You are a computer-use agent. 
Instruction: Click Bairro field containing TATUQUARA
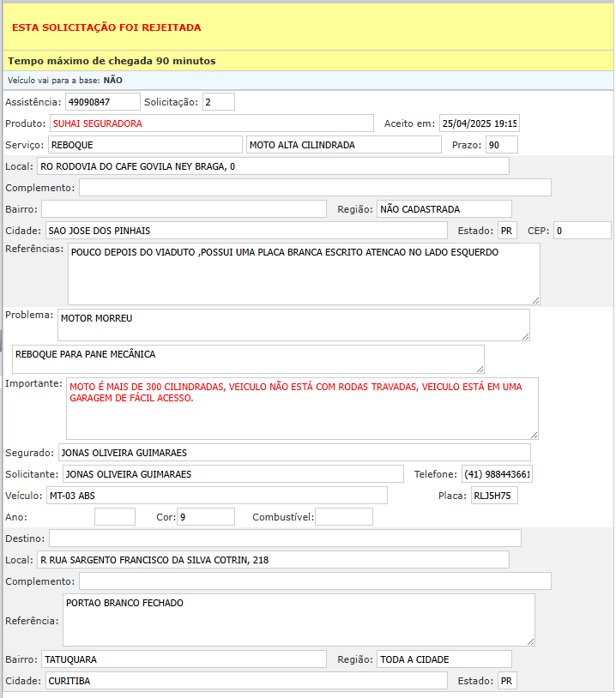click(x=184, y=659)
